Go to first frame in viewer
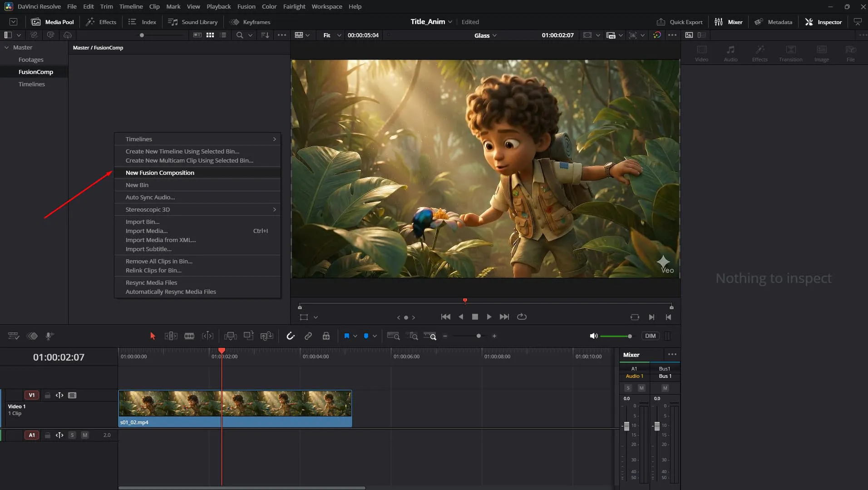 tap(446, 317)
